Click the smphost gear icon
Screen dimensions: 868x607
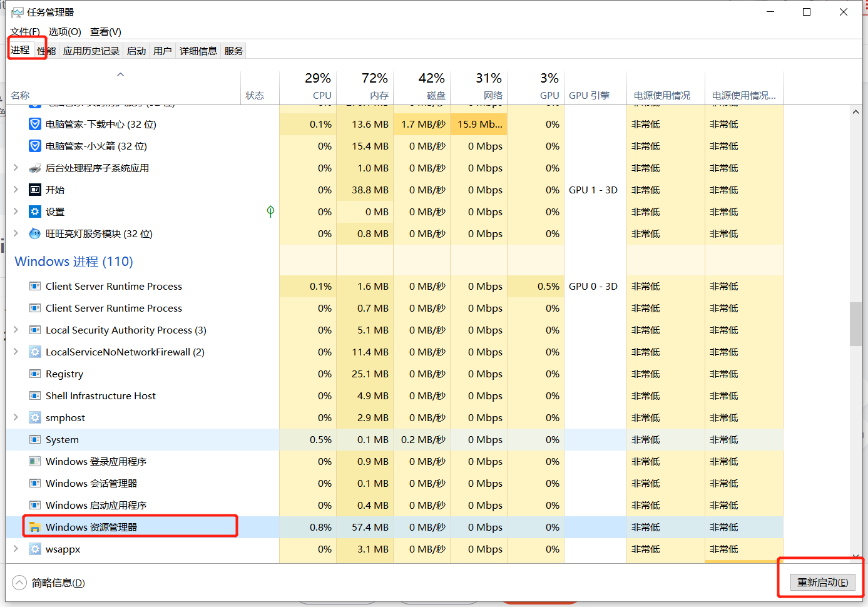(34, 417)
